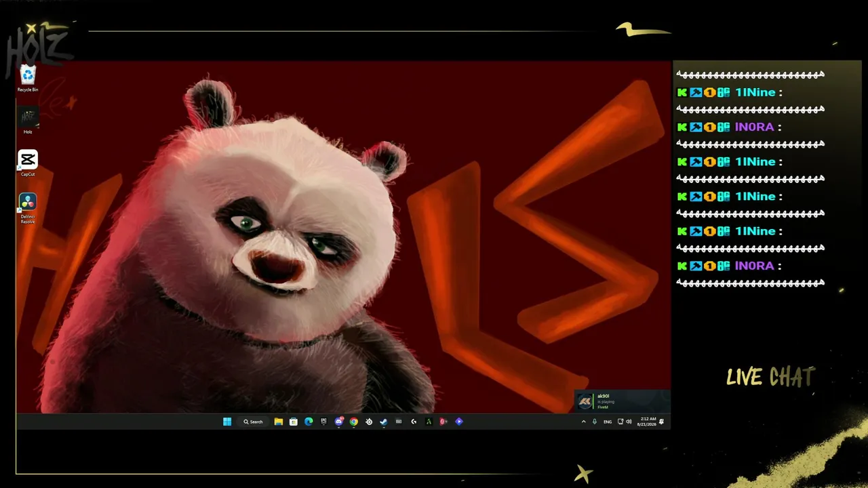
Task: Click the taskbar Search box
Action: [x=254, y=422]
